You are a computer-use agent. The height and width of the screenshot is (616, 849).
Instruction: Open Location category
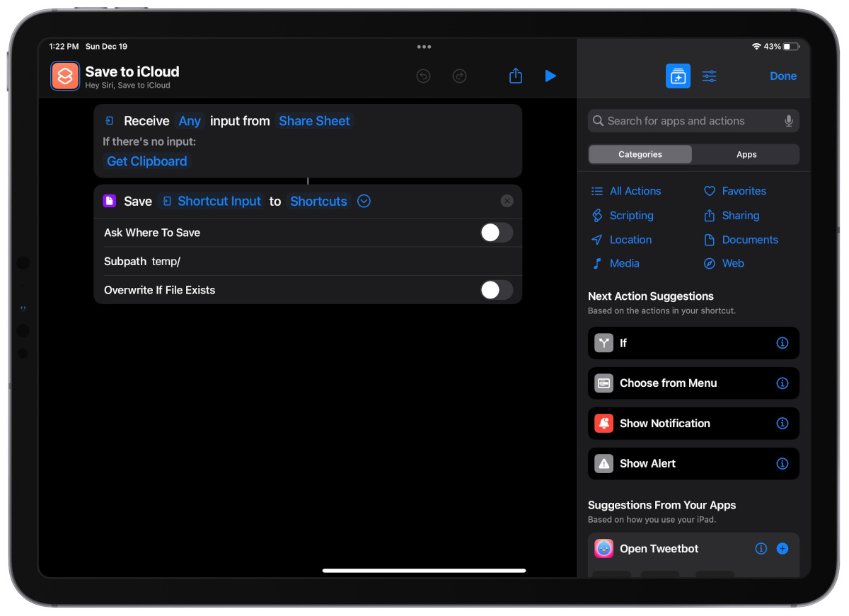[x=621, y=240]
